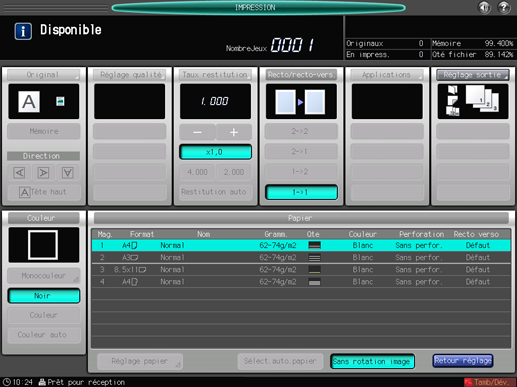Screen dimensions: 517x387
Task: Click the reception printer icon in status bar
Action: pyautogui.click(x=42, y=382)
